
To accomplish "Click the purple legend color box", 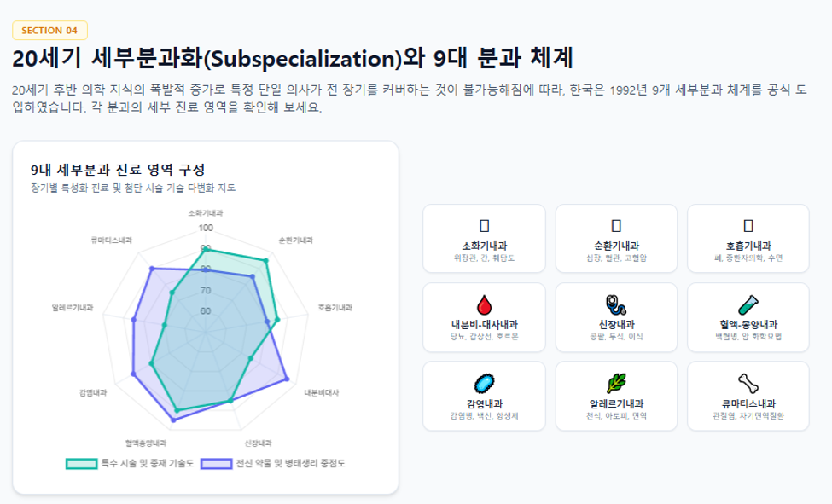I will tap(217, 464).
